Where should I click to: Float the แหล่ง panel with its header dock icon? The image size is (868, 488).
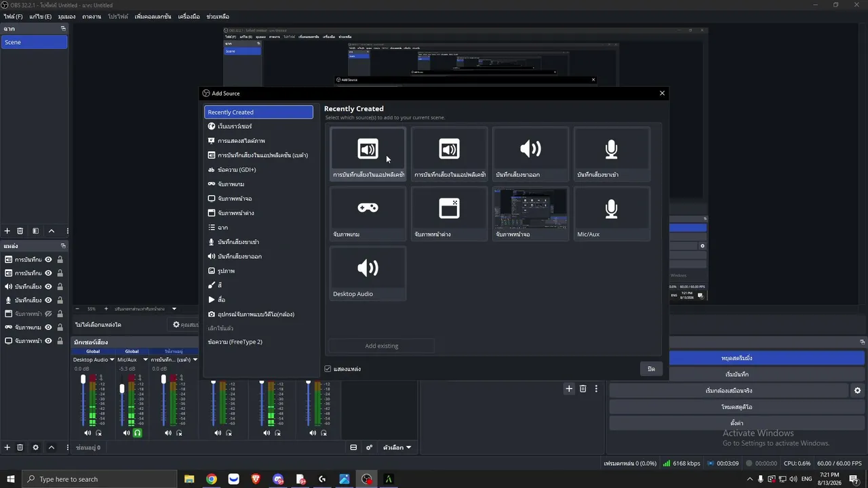63,246
